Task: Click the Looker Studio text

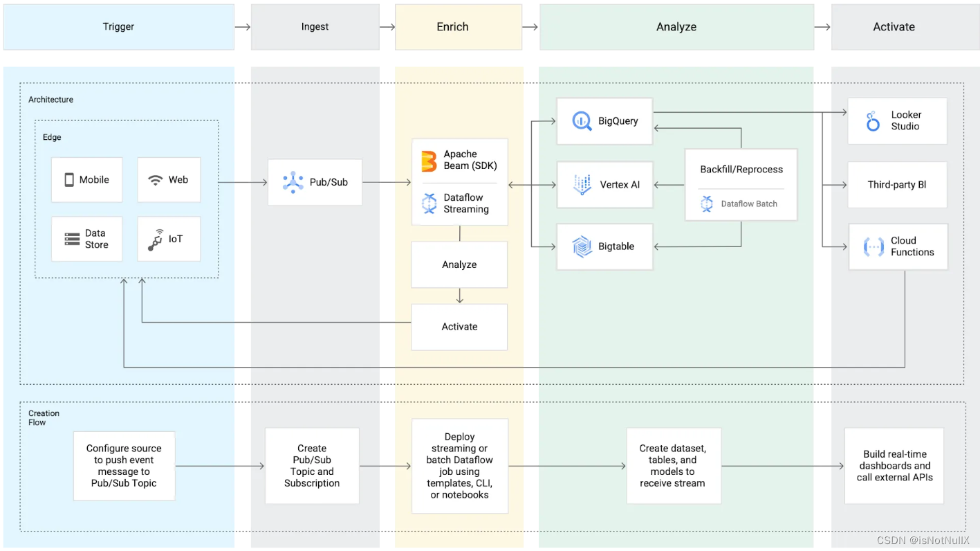Action: [906, 120]
